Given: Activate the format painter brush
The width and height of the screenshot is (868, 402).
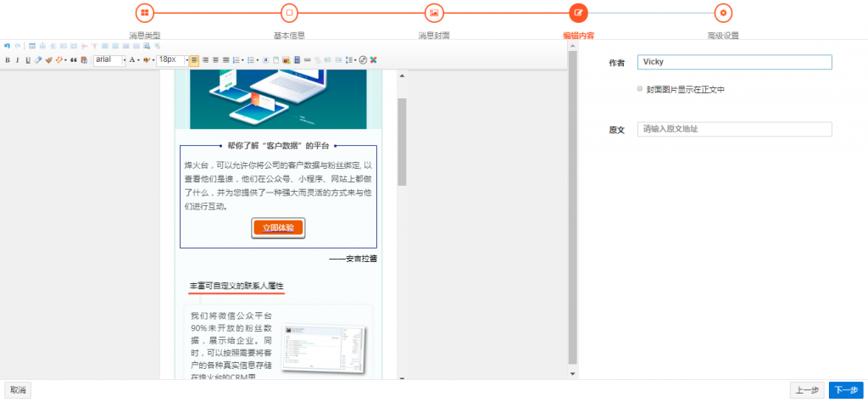Looking at the screenshot, I should point(48,60).
